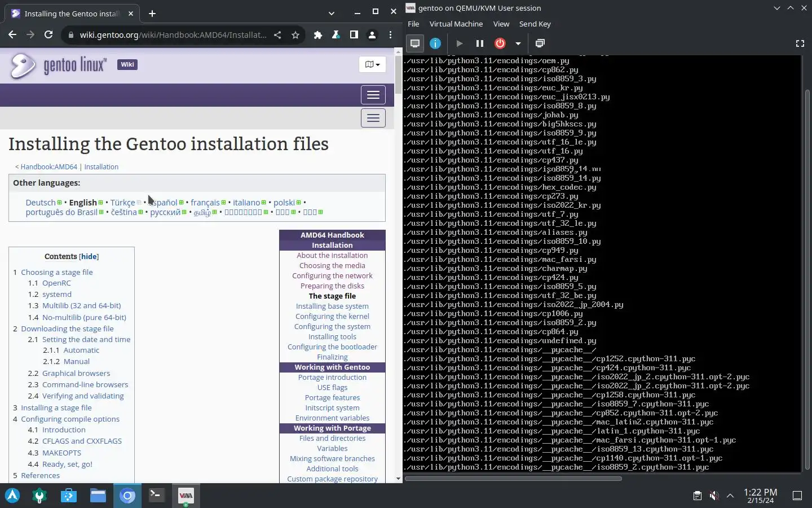Go forward in browser history
Viewport: 812px width, 508px height.
point(30,35)
